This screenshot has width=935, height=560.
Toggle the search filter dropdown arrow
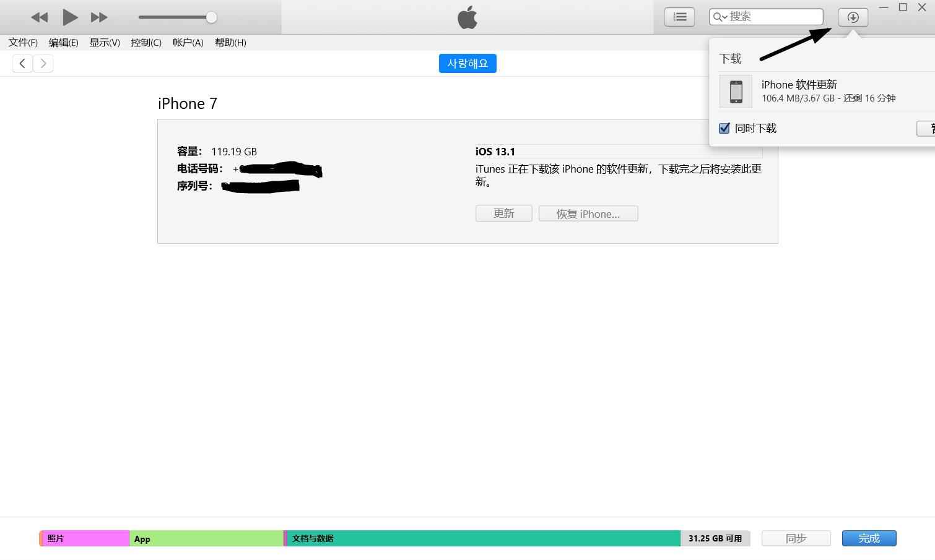[x=726, y=17]
